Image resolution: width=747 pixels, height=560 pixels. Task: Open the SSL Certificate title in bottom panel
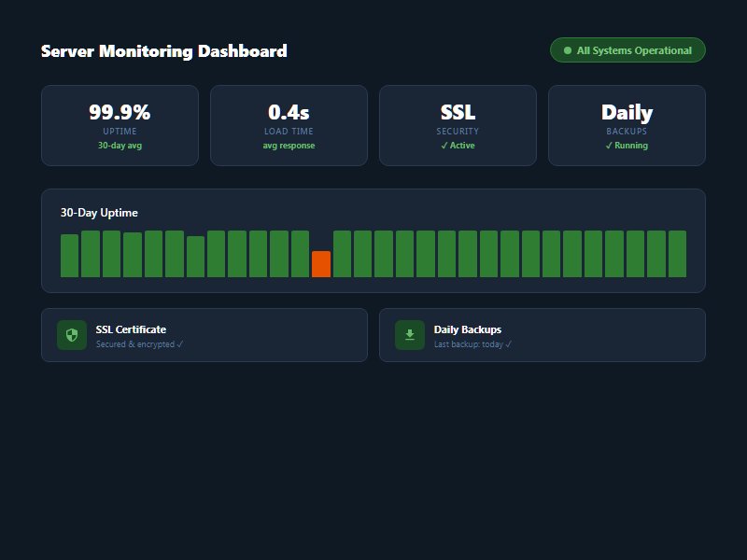tap(131, 329)
